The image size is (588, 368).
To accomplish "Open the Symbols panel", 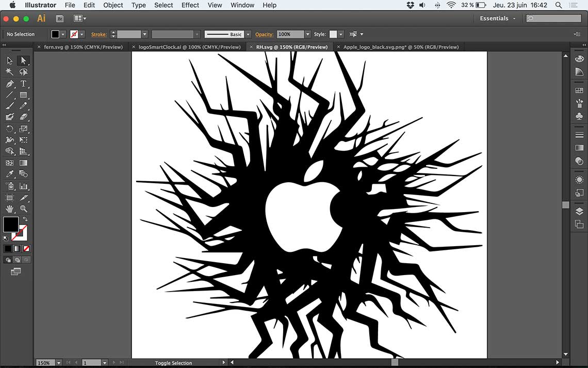I will [579, 116].
